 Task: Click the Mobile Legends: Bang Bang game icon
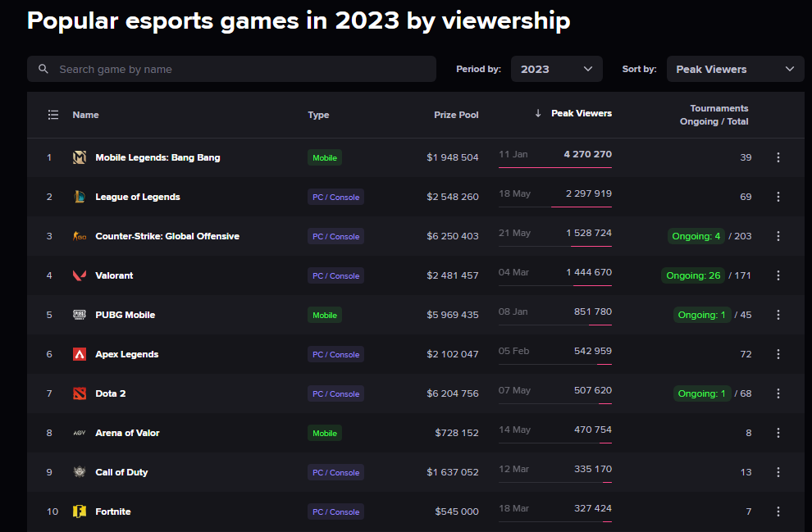pos(80,157)
